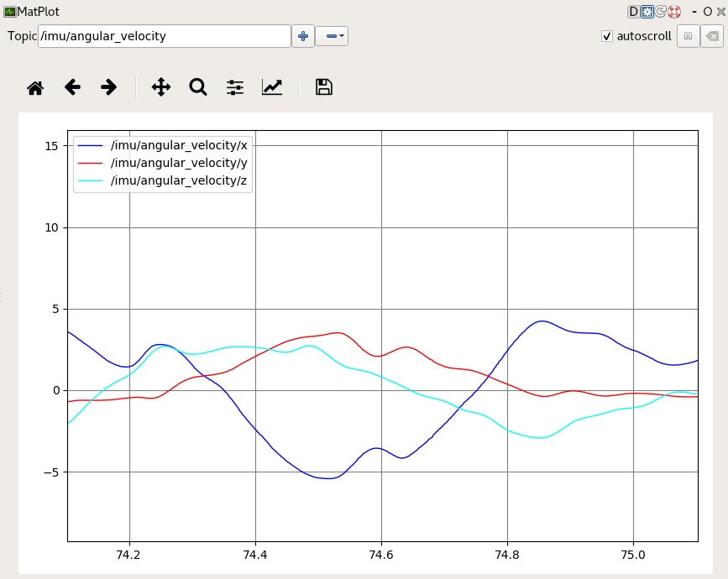This screenshot has height=579, width=728.
Task: Toggle the plugin settings gear icon
Action: click(x=645, y=11)
